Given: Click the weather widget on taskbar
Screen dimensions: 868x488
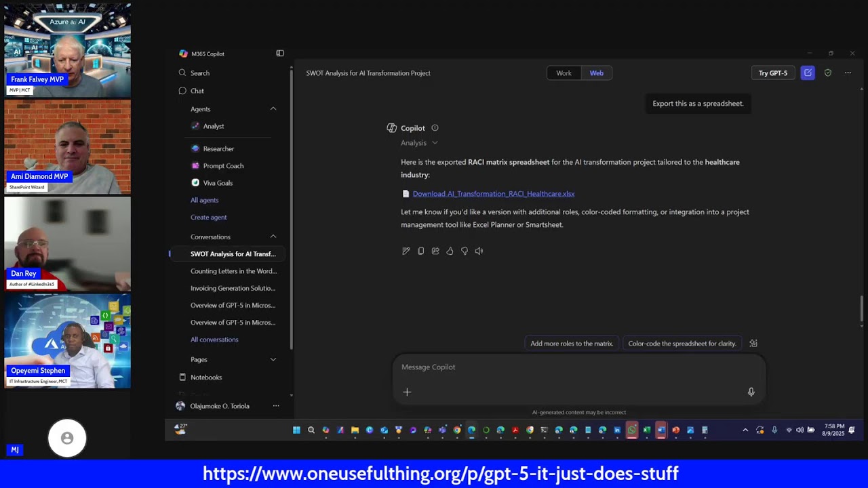Looking at the screenshot, I should 181,429.
